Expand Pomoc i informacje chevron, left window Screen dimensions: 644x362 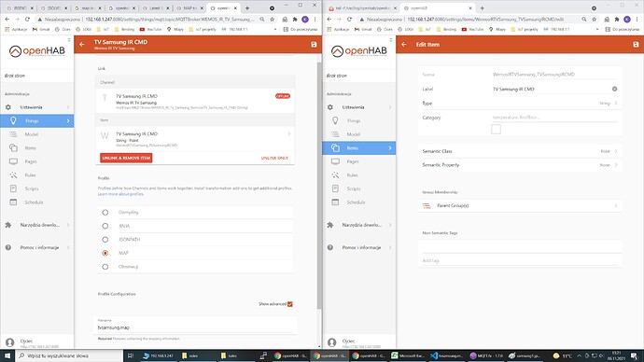click(x=68, y=247)
